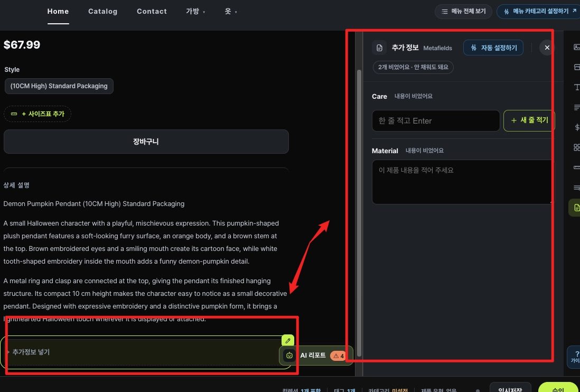Screen dimensions: 580x392
Task: Open 메뉴 카테고리 설정하기 link
Action: coord(538,12)
